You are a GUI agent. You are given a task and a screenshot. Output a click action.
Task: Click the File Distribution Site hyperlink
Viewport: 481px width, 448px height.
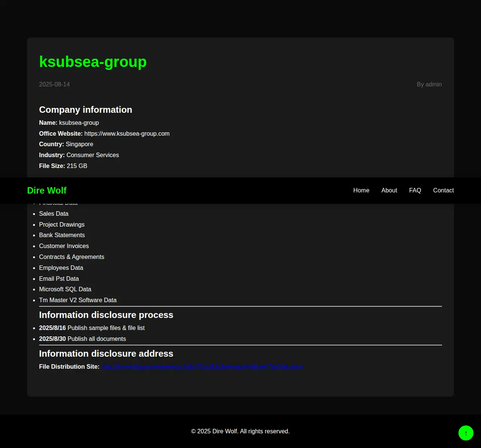point(202,367)
